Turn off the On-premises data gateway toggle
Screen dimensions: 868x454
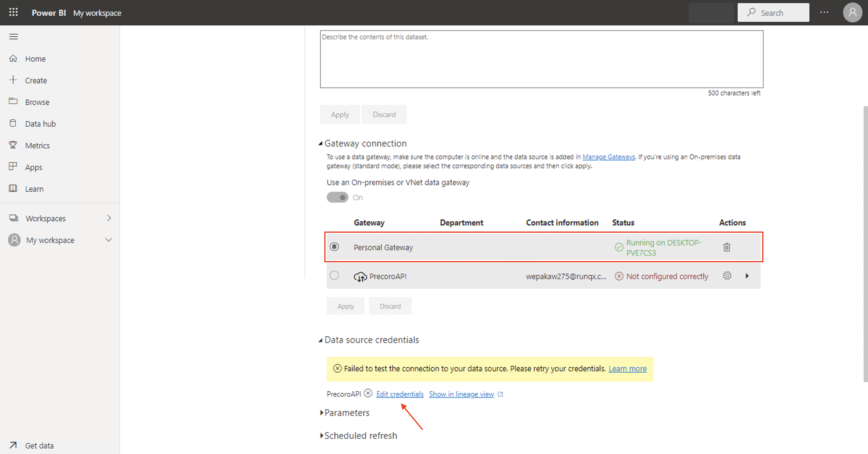[337, 197]
